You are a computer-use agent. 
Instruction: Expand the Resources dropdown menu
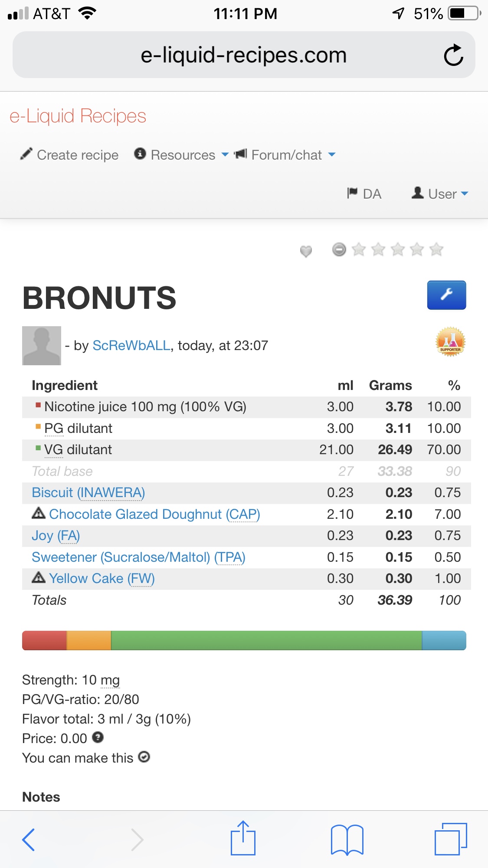pos(181,155)
